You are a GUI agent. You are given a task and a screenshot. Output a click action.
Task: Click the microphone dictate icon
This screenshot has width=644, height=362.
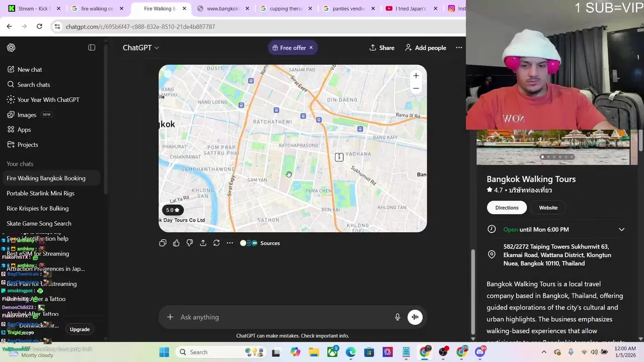397,317
